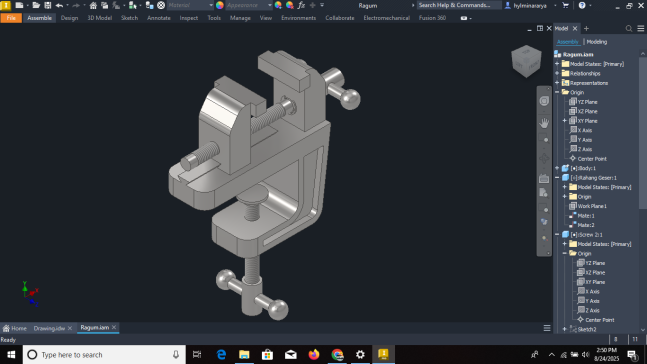The image size is (647, 364).
Task: Click the search icon in Model browser
Action: point(629,28)
